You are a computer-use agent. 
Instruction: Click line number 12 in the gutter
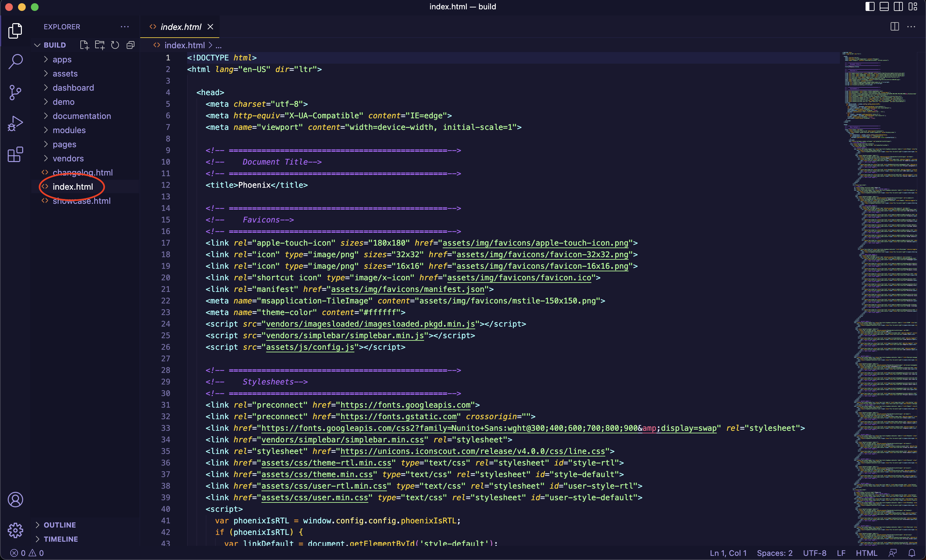pyautogui.click(x=166, y=185)
